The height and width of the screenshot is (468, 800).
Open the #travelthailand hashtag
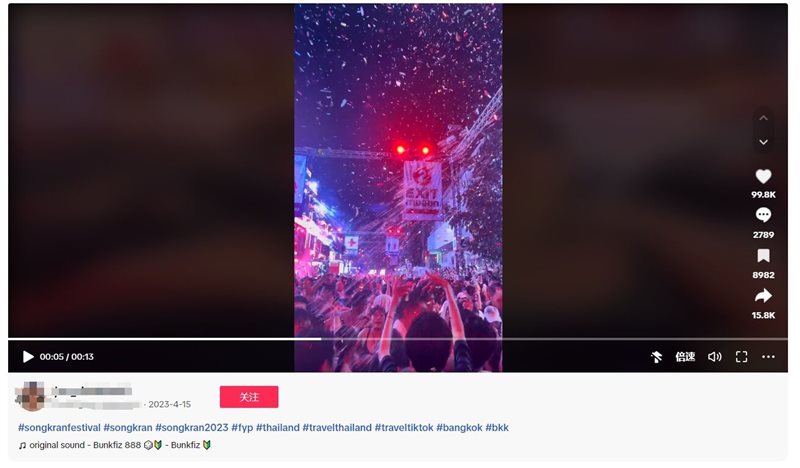click(337, 428)
